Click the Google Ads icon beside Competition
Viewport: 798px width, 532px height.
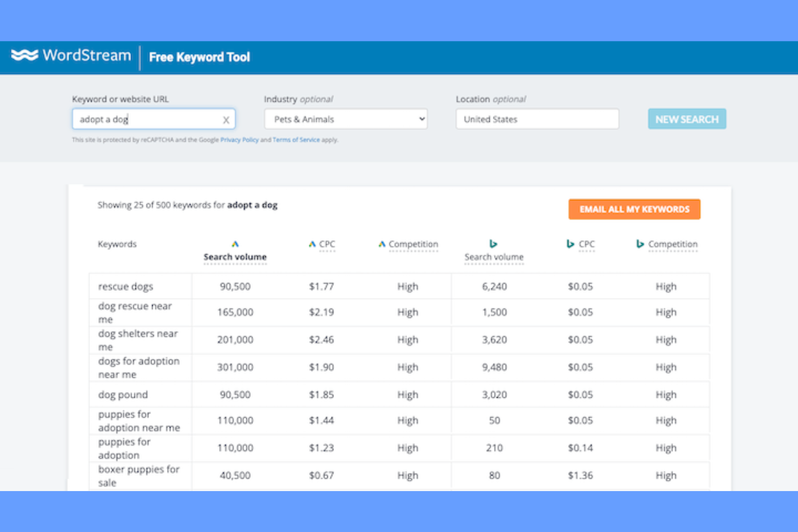coord(382,244)
